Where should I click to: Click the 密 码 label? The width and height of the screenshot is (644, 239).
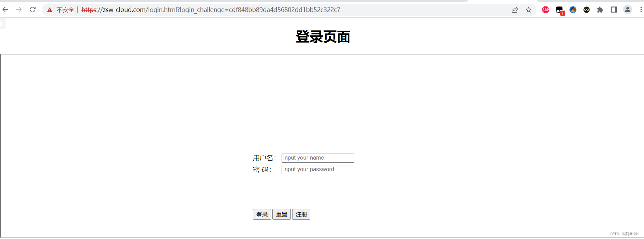pos(262,169)
